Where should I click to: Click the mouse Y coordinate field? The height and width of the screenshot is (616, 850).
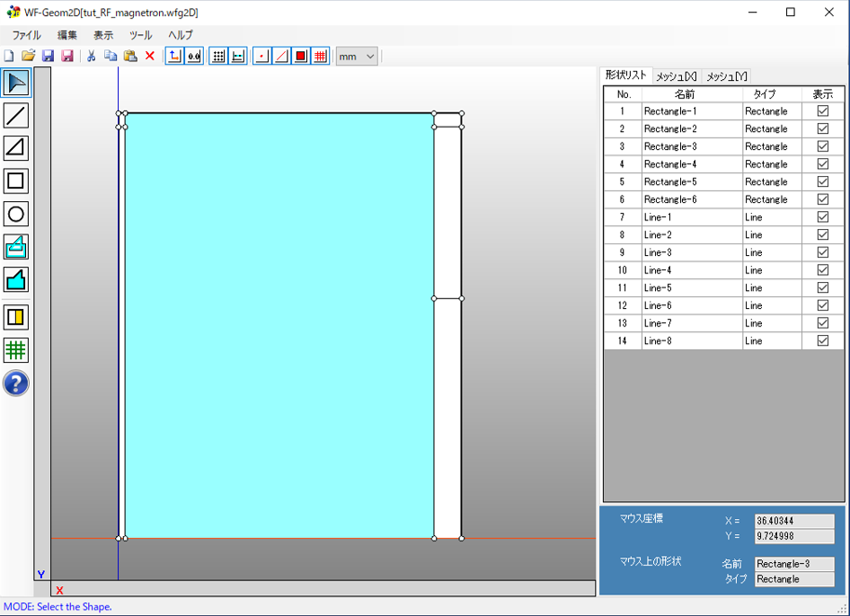[794, 536]
